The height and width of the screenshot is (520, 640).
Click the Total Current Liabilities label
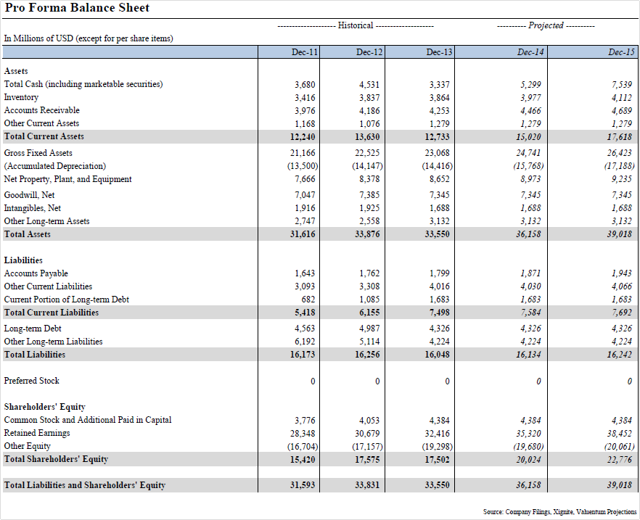point(51,313)
